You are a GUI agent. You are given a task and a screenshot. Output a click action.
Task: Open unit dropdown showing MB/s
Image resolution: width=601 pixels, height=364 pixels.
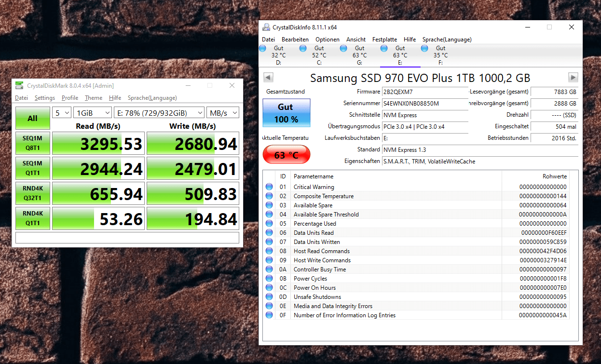pyautogui.click(x=223, y=112)
